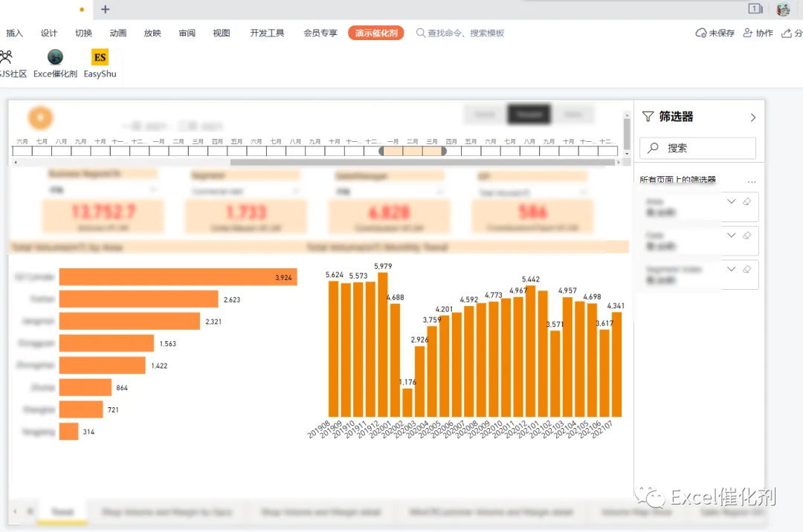Viewport: 803px width, 532px height.
Task: Add a new document tab with plus
Action: (x=105, y=9)
